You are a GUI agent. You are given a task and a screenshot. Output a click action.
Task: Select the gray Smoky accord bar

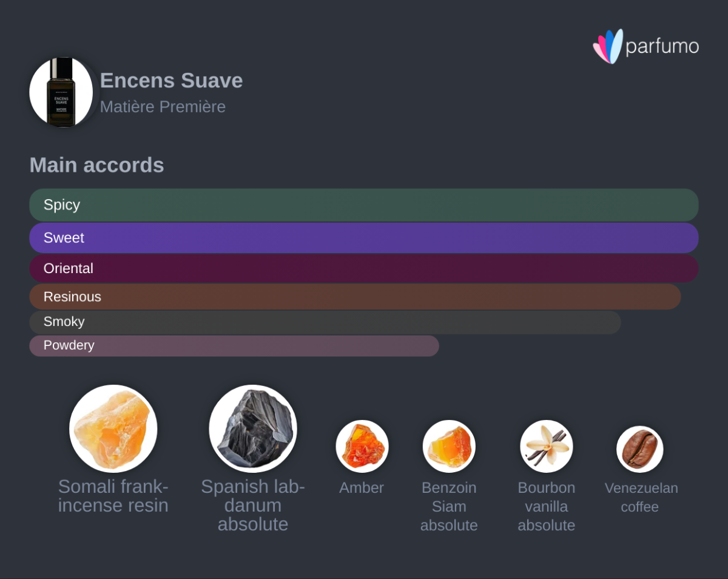pos(325,322)
